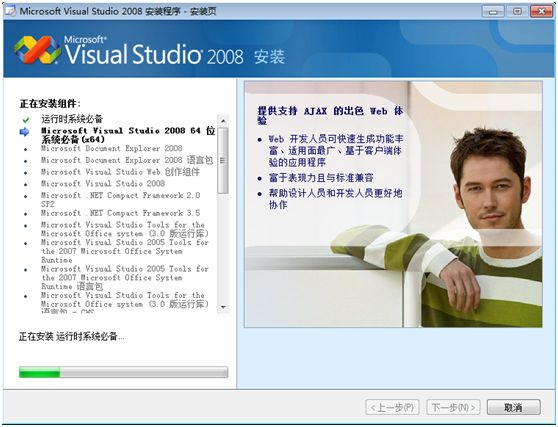
Task: Click the Visual Studio logo in banner
Action: (x=37, y=50)
